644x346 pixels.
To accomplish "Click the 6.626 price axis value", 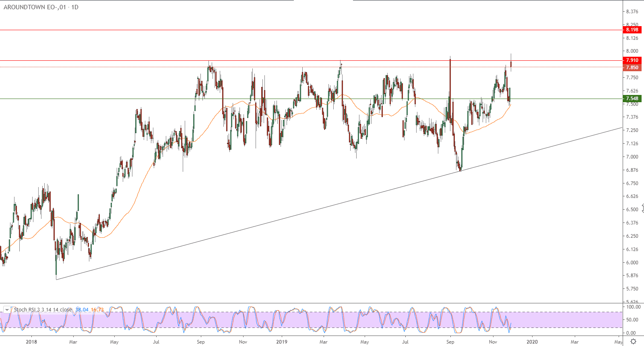I will click(632, 196).
